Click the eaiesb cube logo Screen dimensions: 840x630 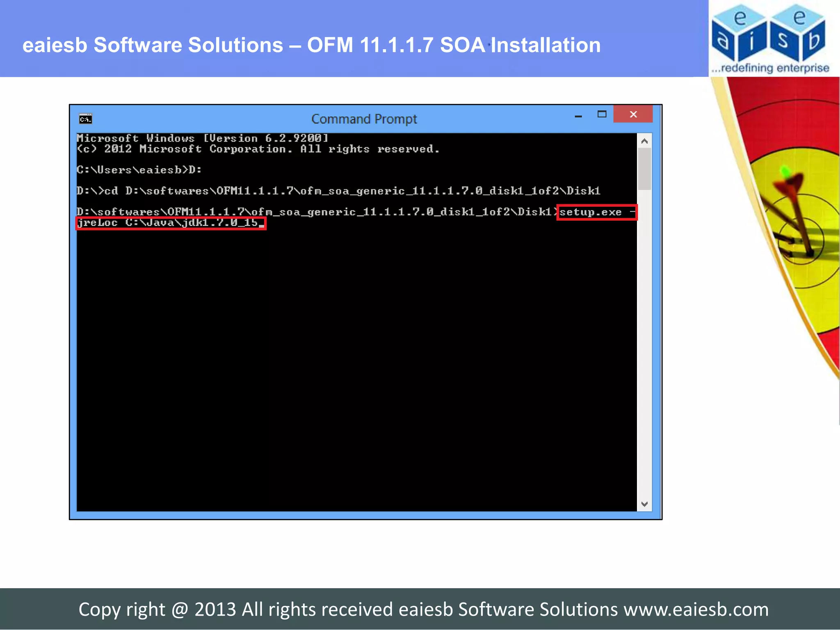769,33
